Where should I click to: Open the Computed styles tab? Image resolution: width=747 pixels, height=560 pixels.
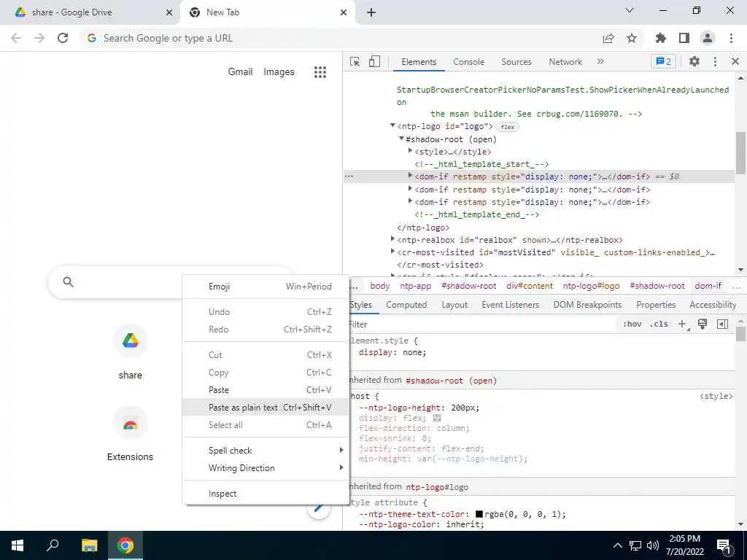click(x=406, y=305)
